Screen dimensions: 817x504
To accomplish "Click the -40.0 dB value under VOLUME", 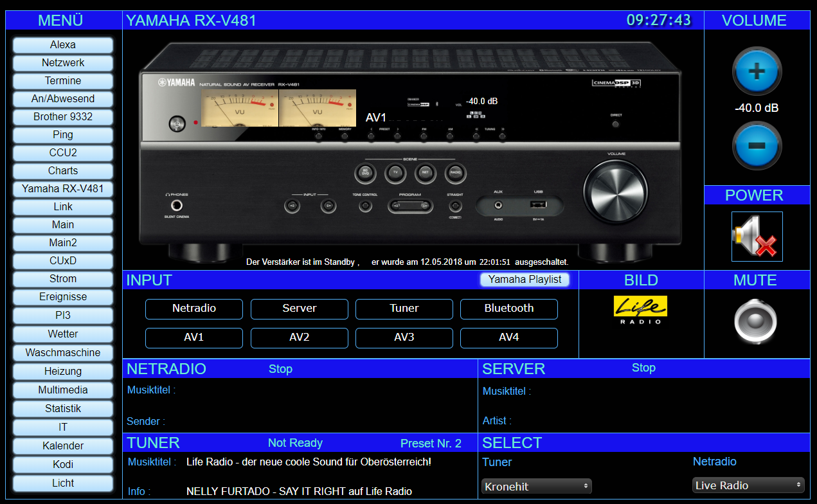I will [757, 108].
